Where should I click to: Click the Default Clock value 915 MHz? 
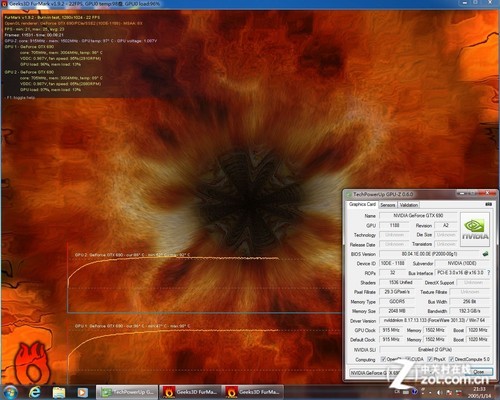pos(391,339)
